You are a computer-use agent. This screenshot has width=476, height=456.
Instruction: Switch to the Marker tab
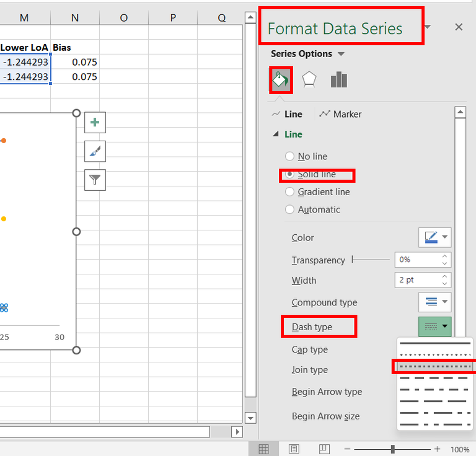(x=340, y=114)
